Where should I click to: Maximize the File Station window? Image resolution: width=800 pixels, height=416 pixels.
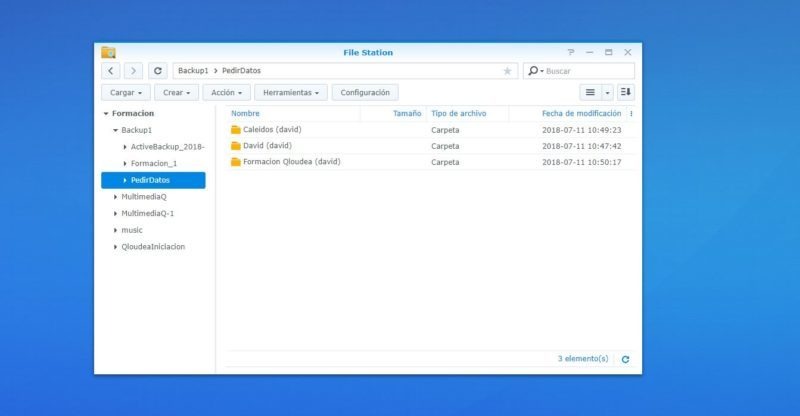[x=608, y=52]
